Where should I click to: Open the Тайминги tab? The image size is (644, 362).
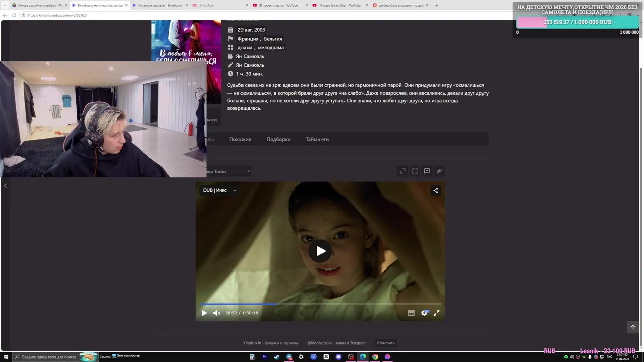pyautogui.click(x=317, y=139)
